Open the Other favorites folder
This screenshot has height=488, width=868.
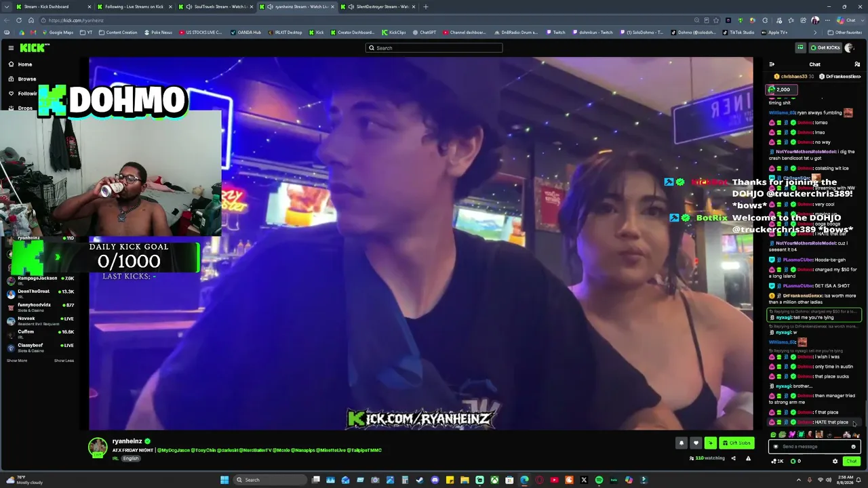point(845,33)
